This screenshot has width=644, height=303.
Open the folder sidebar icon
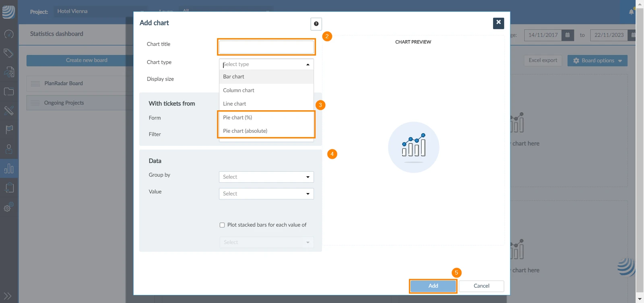pos(9,91)
